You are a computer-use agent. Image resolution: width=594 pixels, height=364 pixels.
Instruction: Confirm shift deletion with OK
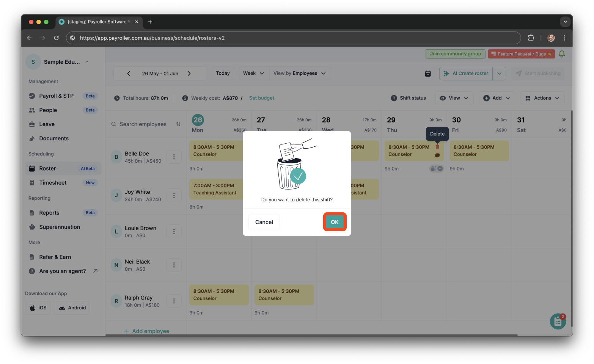pyautogui.click(x=334, y=222)
